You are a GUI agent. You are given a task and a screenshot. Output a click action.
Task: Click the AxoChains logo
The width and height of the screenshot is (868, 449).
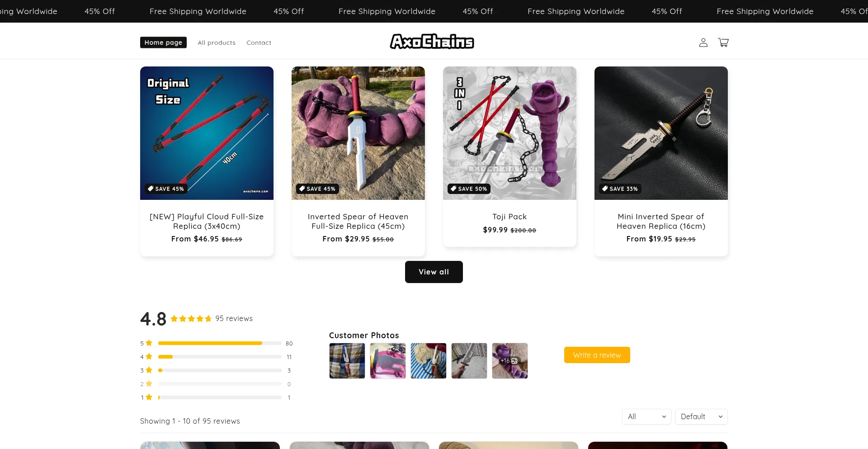pos(432,42)
